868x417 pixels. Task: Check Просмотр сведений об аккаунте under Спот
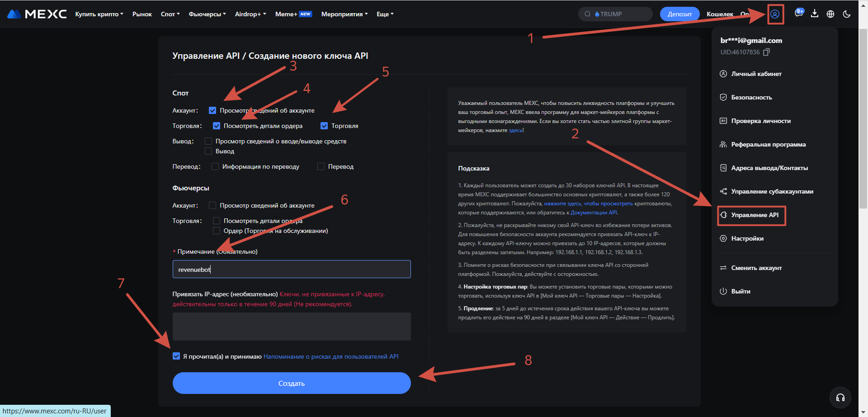point(212,110)
